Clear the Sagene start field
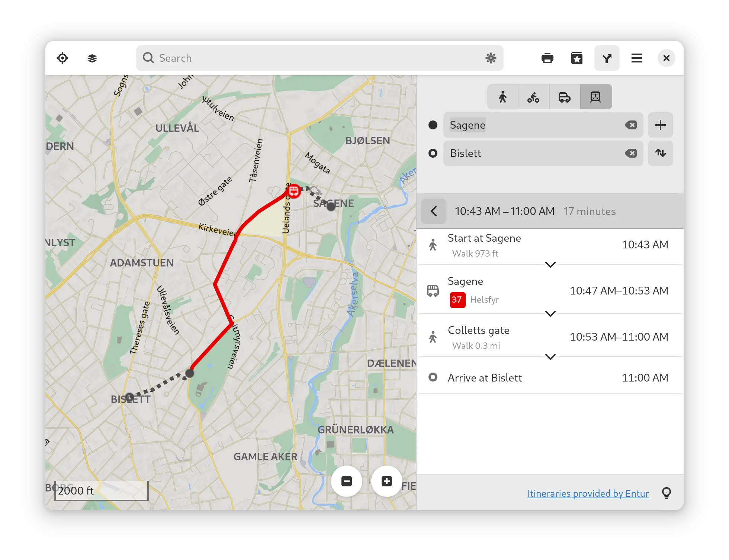The width and height of the screenshot is (729, 560). [631, 125]
